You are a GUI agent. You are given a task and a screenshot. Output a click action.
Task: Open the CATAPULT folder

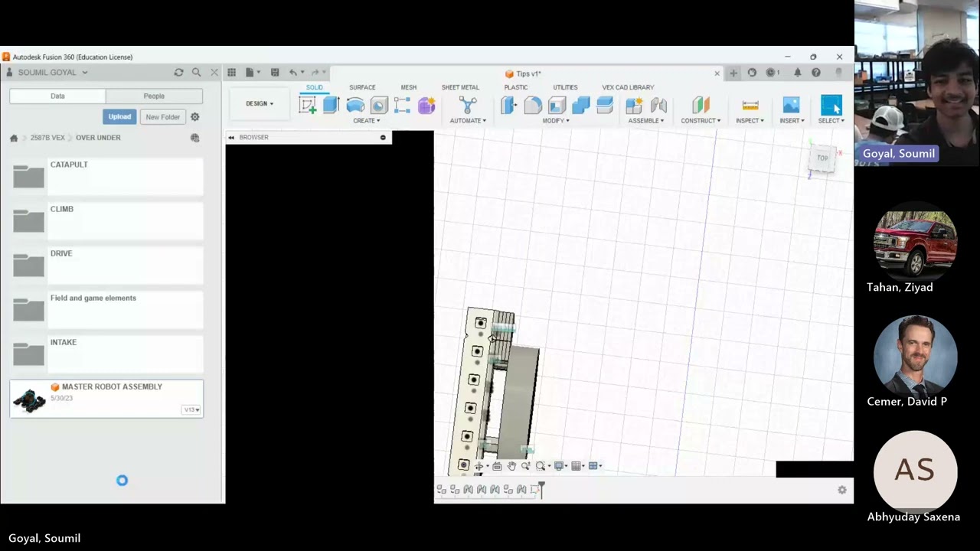click(x=106, y=177)
